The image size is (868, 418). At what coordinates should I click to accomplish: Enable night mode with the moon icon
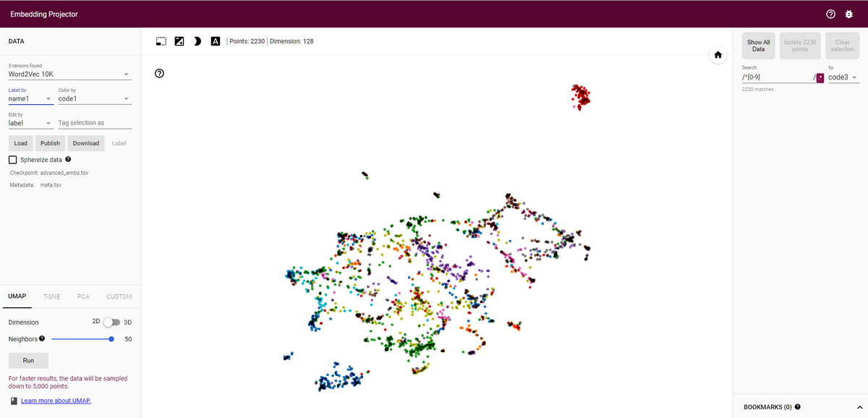(x=197, y=41)
